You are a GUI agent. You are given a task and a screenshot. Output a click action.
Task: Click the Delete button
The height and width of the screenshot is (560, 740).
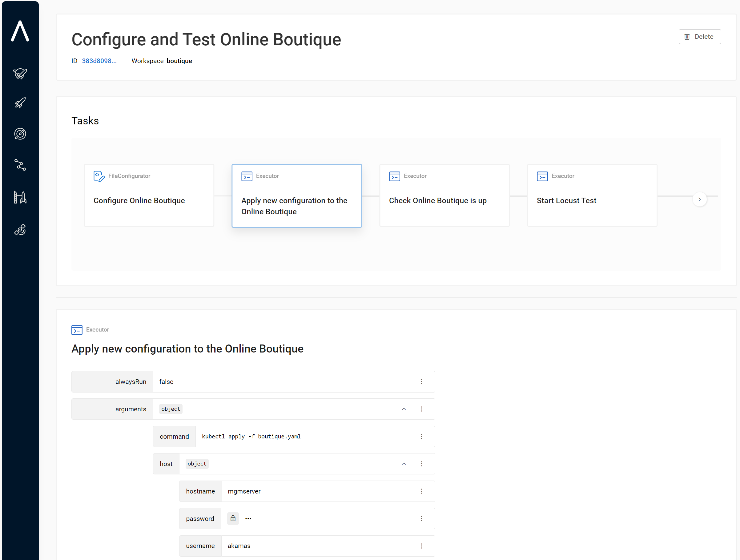[x=699, y=37]
